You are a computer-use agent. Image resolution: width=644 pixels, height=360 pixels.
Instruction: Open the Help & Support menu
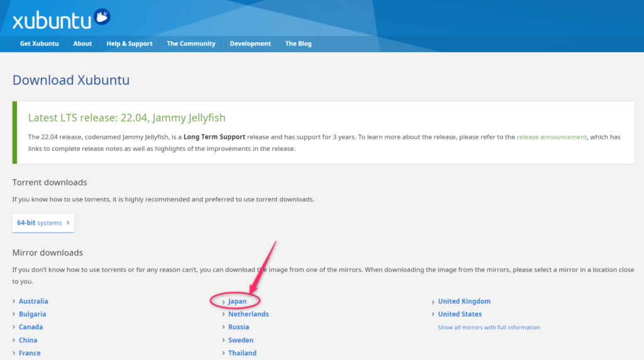(x=130, y=43)
